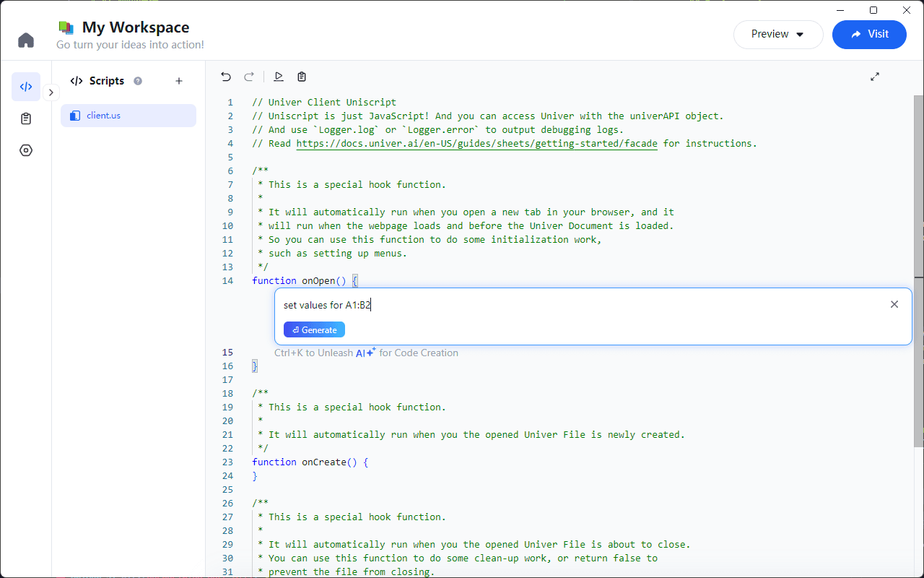
Task: Click the Scripts panel heading
Action: point(107,81)
